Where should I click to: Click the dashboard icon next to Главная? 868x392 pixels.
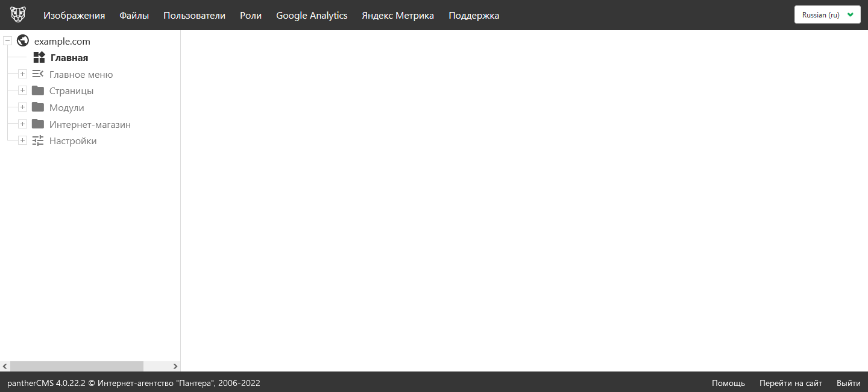click(x=39, y=58)
